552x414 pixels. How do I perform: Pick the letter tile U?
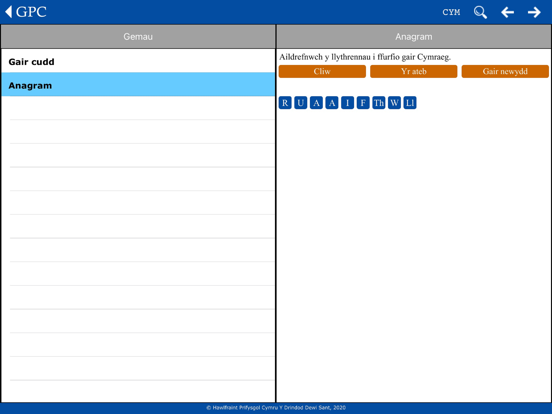301,103
